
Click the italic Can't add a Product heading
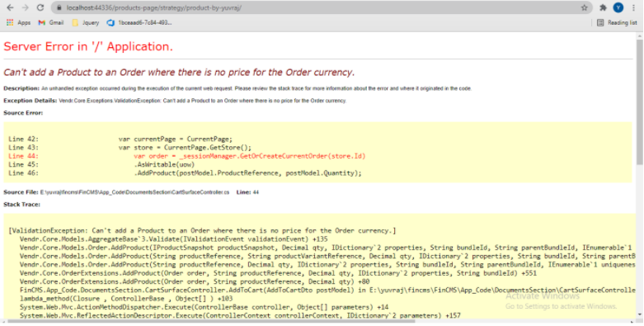[179, 73]
